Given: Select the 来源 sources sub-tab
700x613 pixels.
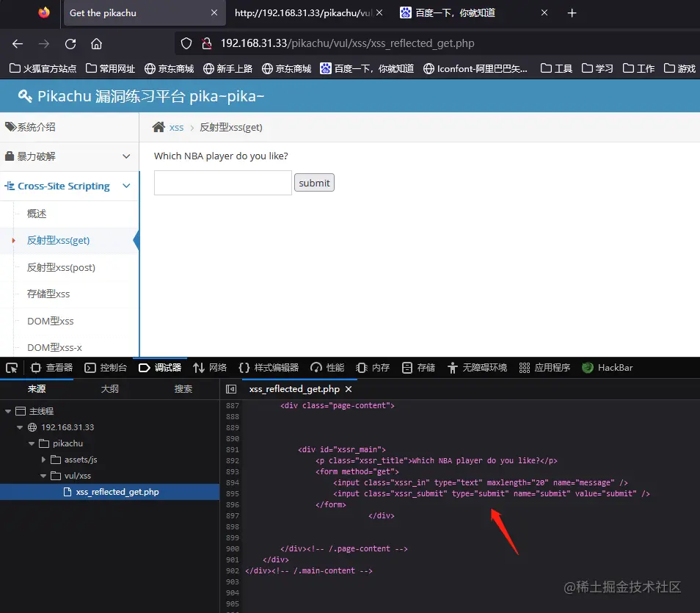Looking at the screenshot, I should pyautogui.click(x=37, y=388).
